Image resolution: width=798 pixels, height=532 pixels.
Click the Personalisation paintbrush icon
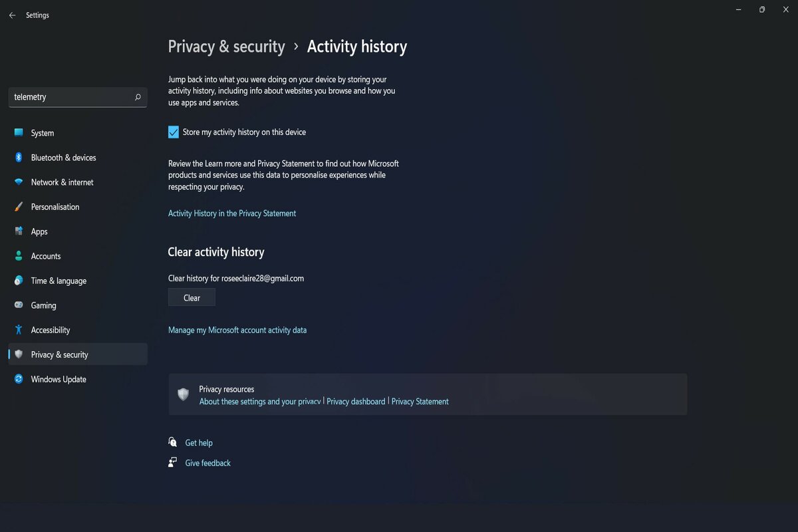point(19,207)
